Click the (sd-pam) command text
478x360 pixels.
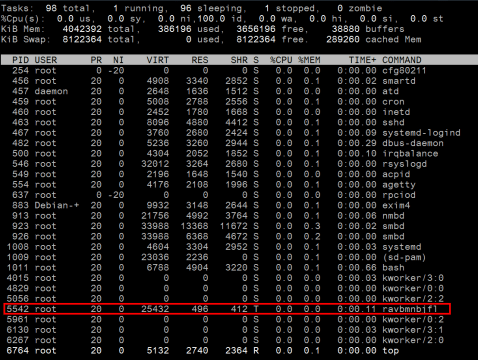[x=404, y=257]
